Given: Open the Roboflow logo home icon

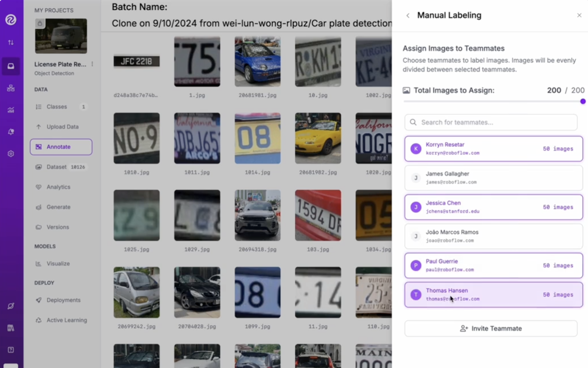Looking at the screenshot, I should (x=11, y=20).
